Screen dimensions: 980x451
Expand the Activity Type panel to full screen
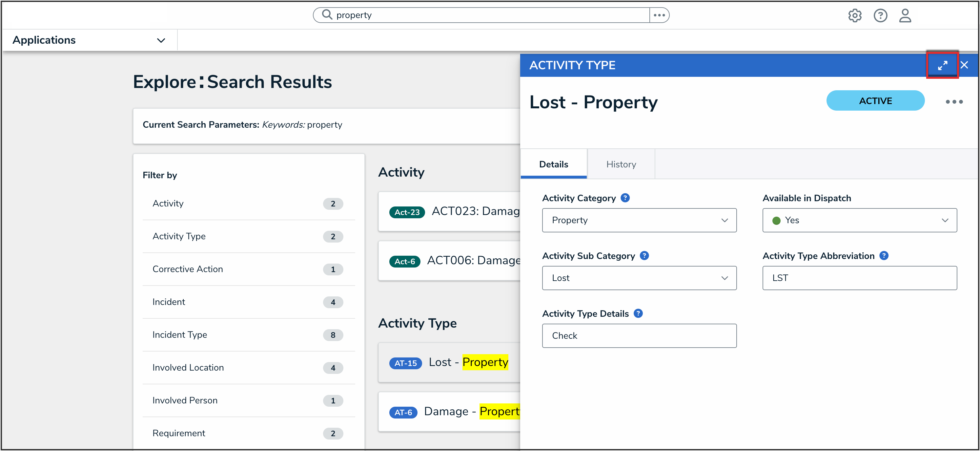[942, 65]
